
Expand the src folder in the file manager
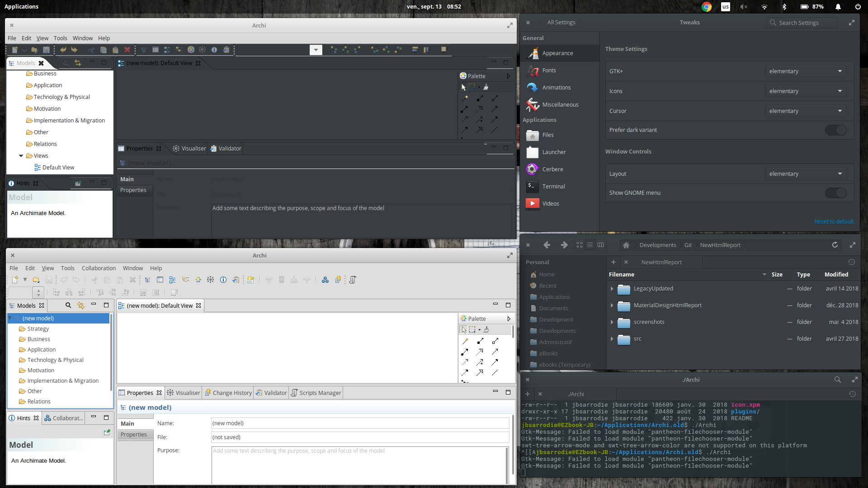[x=613, y=338]
